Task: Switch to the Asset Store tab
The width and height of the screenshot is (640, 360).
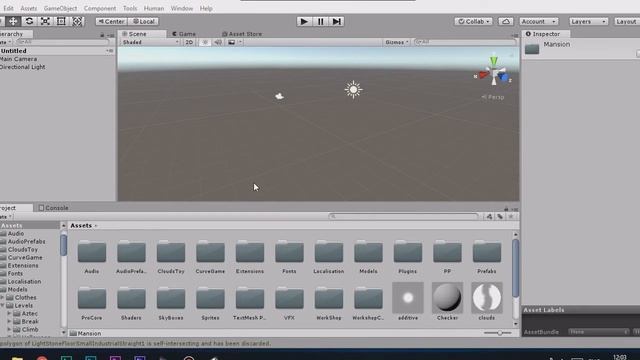Action: pyautogui.click(x=242, y=34)
